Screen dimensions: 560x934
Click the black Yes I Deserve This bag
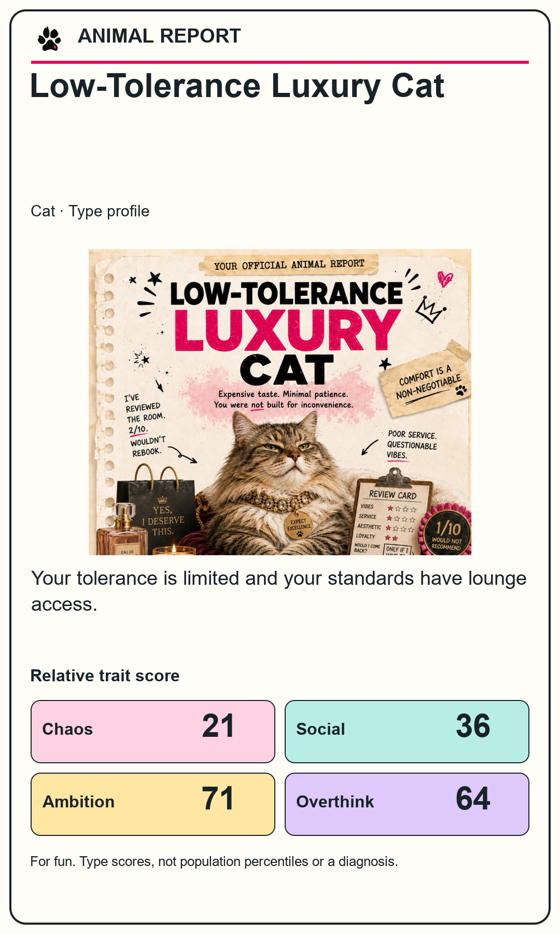[x=156, y=511]
